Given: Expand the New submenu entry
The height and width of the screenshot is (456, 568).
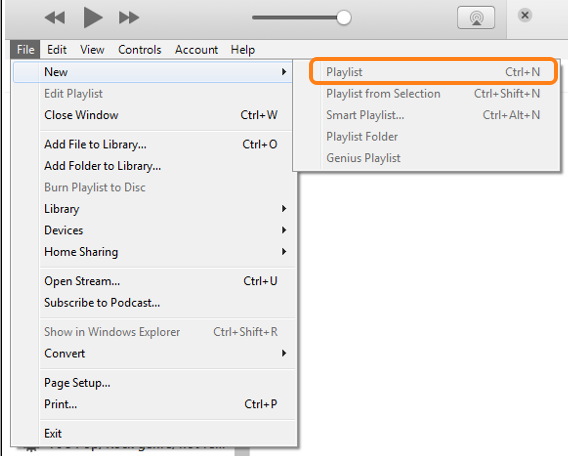Looking at the screenshot, I should click(x=153, y=72).
